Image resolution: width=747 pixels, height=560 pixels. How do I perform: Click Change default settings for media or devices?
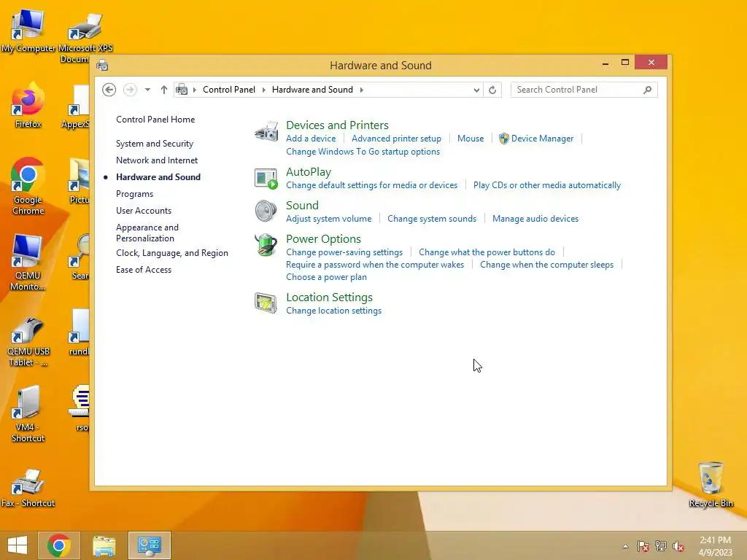point(371,185)
